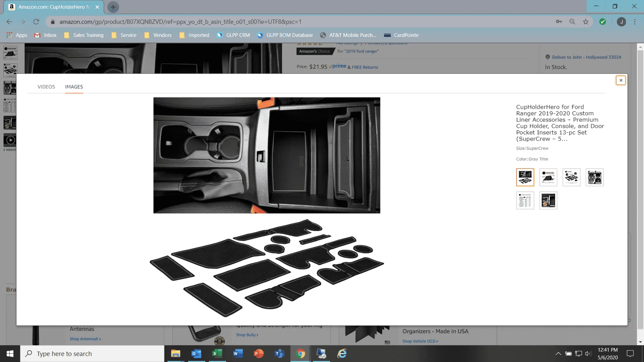Click page scrollbar up arrow
Screen dimensions: 644x362
(640, 47)
